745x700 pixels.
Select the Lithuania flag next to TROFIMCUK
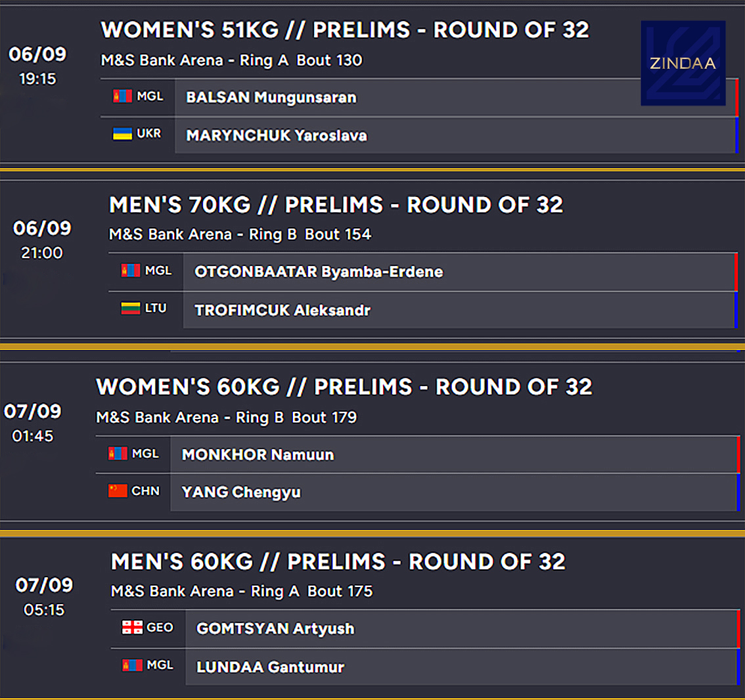(x=131, y=308)
